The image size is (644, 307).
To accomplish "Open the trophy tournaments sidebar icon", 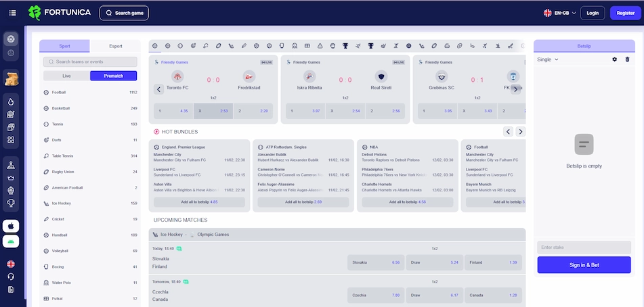I will [x=11, y=203].
